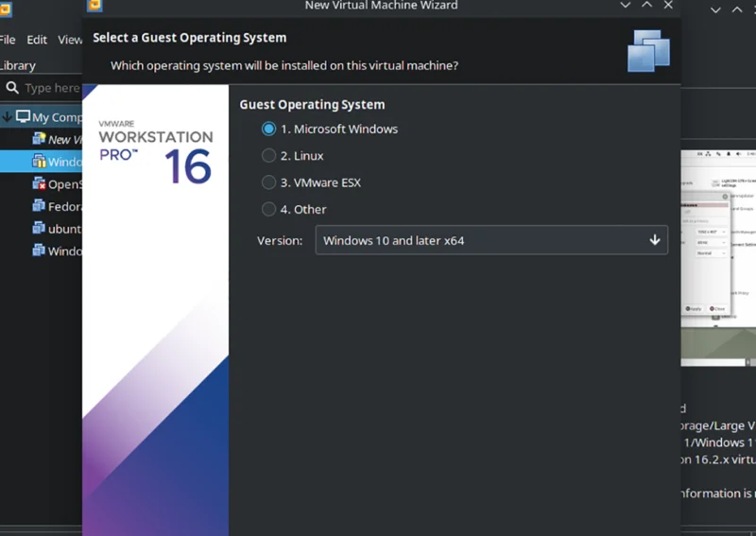The image size is (756, 536).
Task: Collapse the My Computer tree node
Action: 7,117
